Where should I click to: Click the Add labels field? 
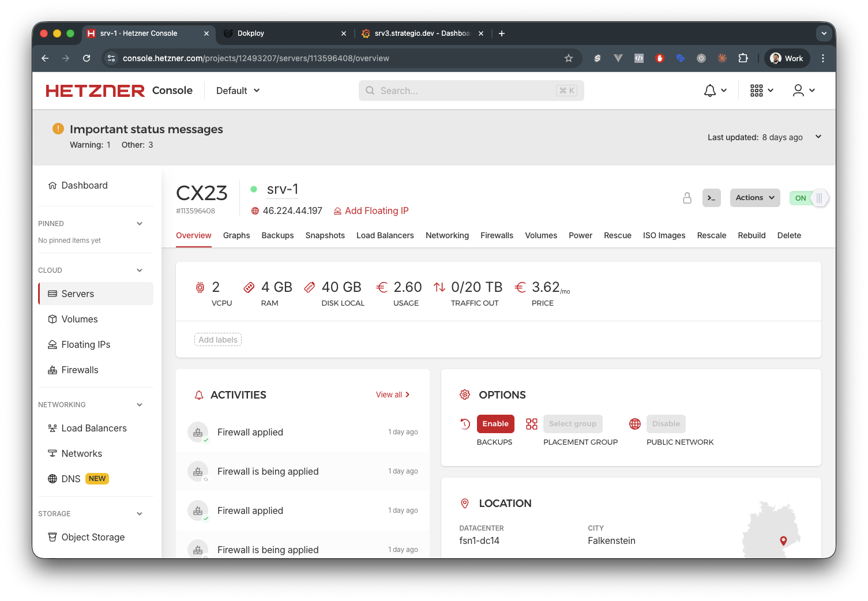click(x=218, y=340)
